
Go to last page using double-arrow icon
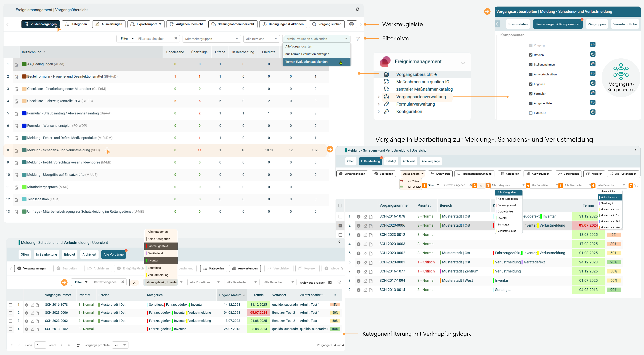(69, 345)
